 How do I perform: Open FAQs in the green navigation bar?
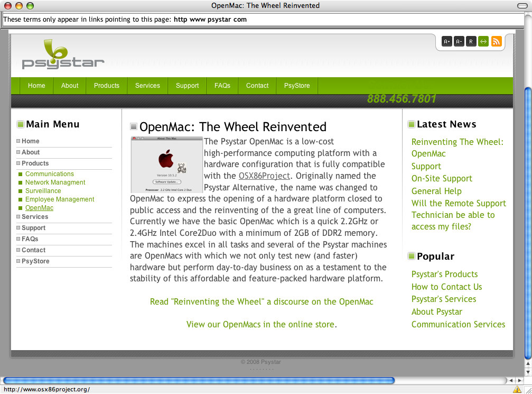coord(222,86)
